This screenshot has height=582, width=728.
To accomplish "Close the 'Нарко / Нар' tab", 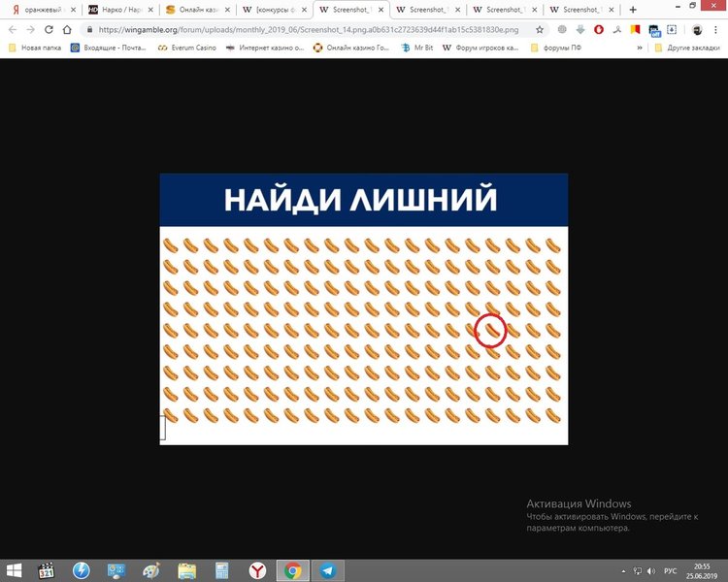I will [150, 10].
